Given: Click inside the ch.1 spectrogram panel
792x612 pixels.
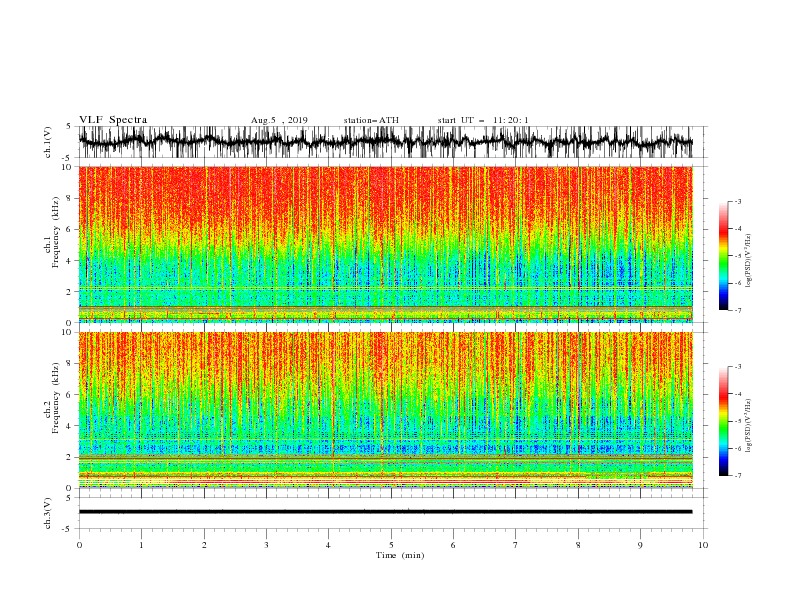Looking at the screenshot, I should tap(385, 244).
